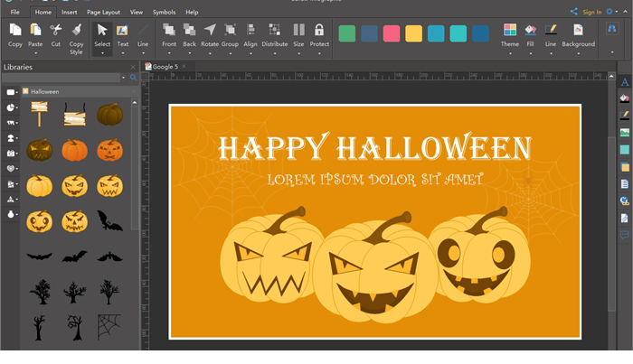633x364 pixels.
Task: Click the Share icon beside Sign In
Action: [x=573, y=12]
